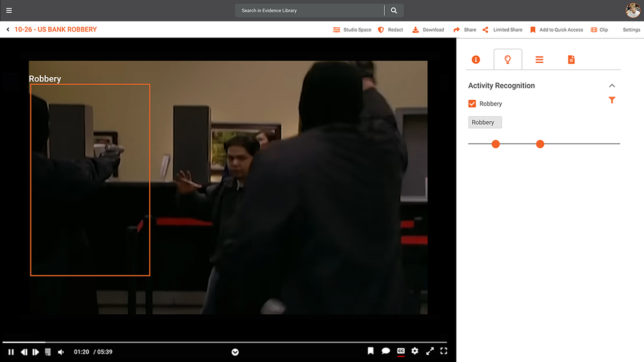Screen dimensions: 644x362
Task: Open the comments speech bubble
Action: click(x=385, y=351)
